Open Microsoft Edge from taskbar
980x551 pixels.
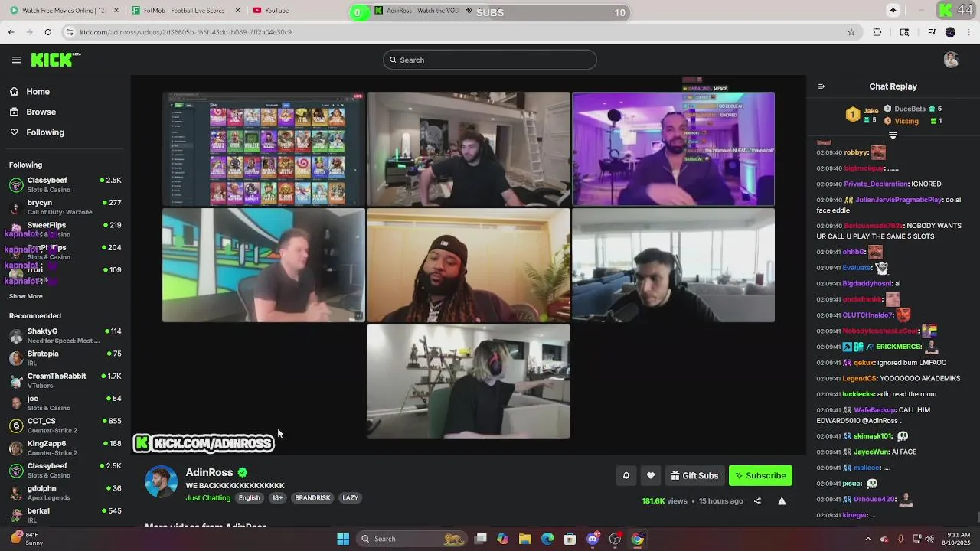(547, 539)
